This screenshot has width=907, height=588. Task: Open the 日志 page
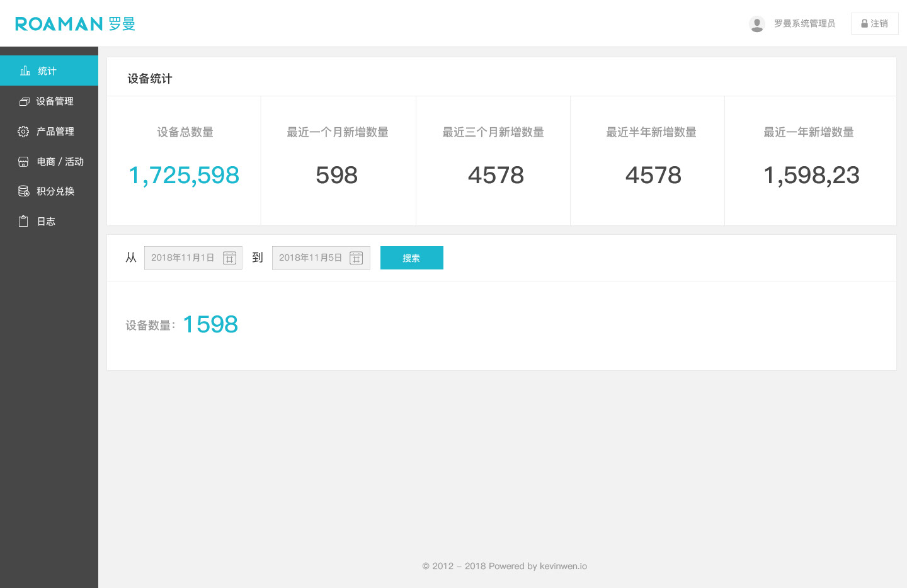46,222
